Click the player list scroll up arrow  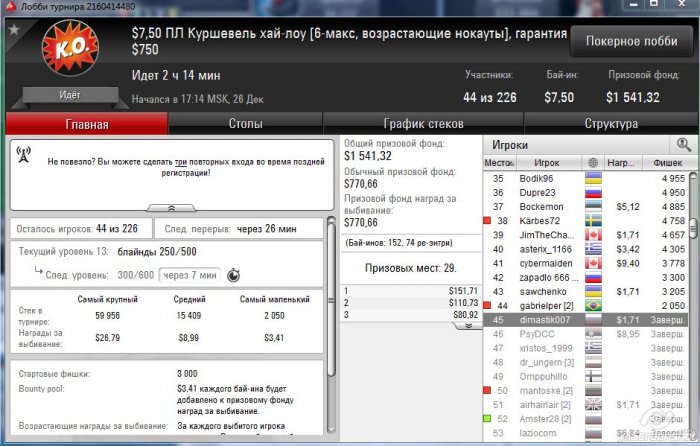(693, 176)
